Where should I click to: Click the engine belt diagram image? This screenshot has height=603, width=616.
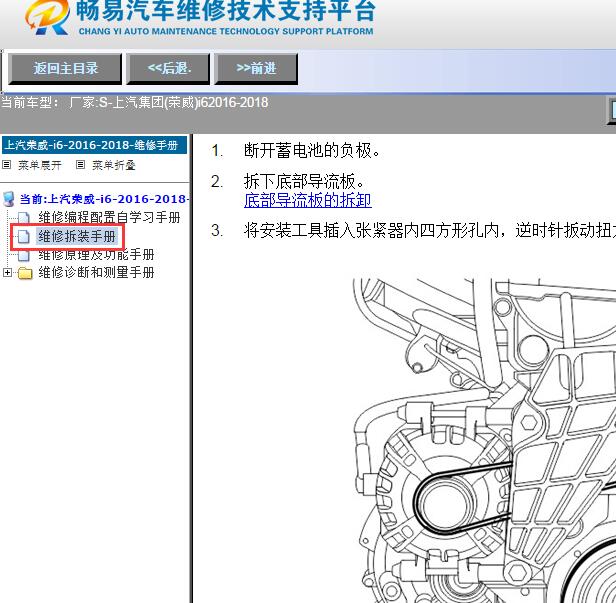[x=484, y=440]
